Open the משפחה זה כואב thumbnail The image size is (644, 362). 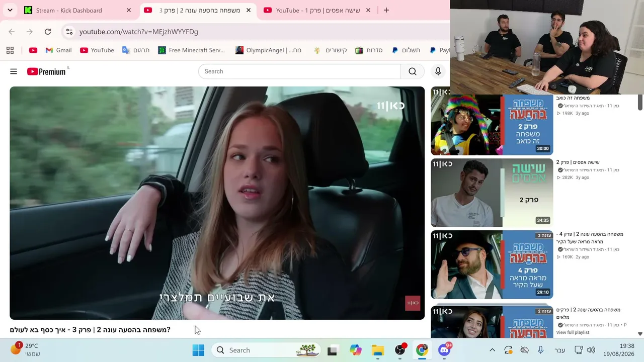(x=492, y=121)
